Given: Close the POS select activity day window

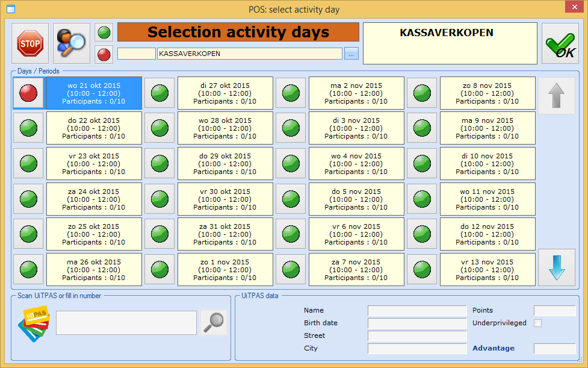Looking at the screenshot, I should pyautogui.click(x=575, y=7).
